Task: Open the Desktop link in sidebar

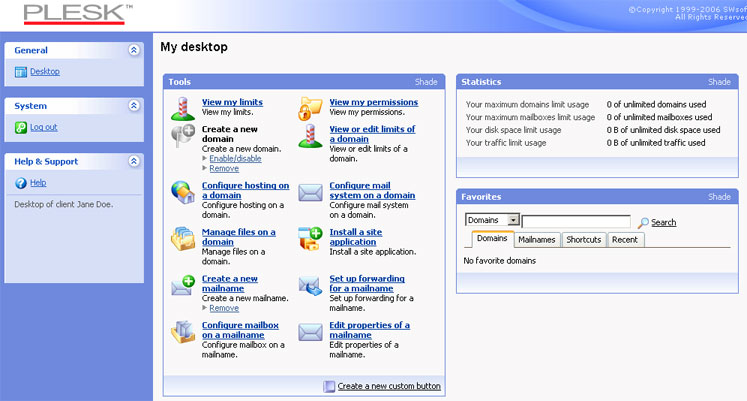Action: click(45, 71)
